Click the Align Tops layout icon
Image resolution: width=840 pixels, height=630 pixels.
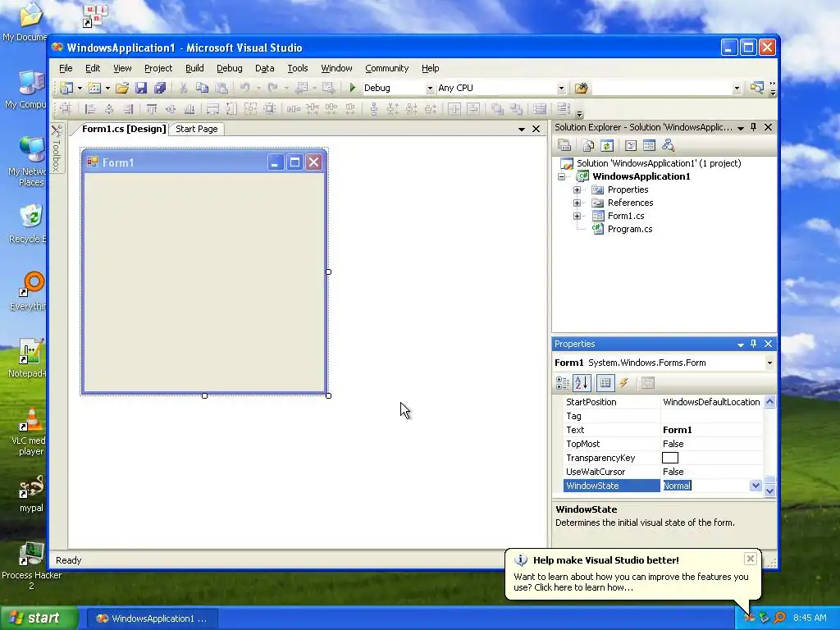point(152,109)
